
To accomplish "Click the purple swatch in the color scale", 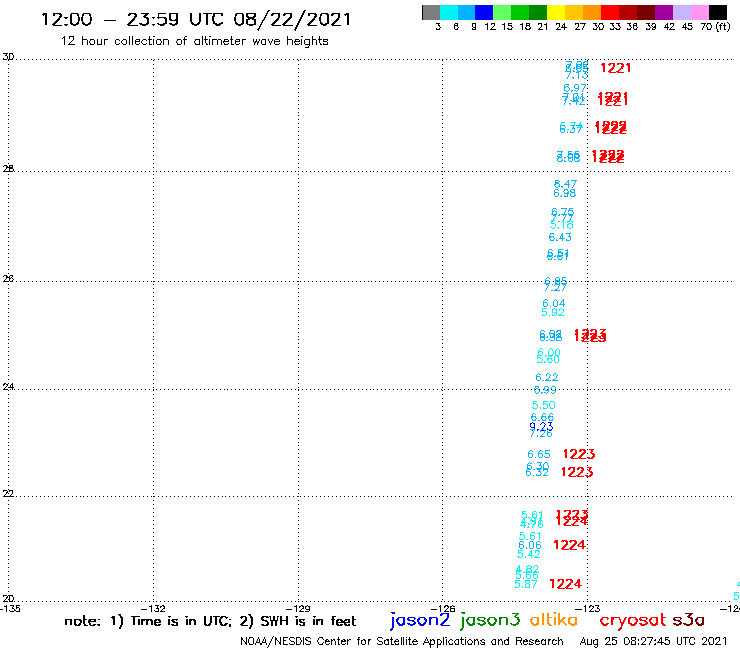I will (664, 12).
